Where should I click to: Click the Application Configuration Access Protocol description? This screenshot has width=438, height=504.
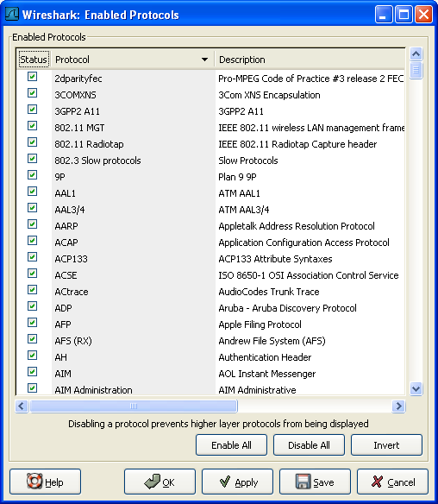coord(303,243)
